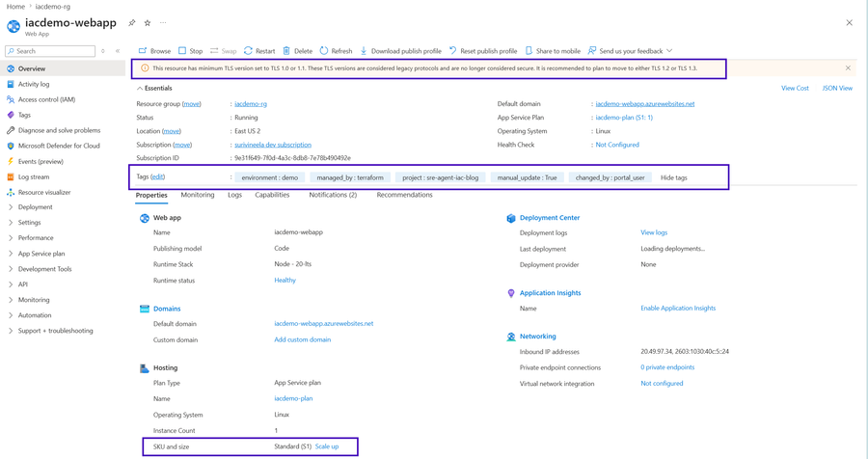
Task: Open the Networking heading link
Action: 537,337
